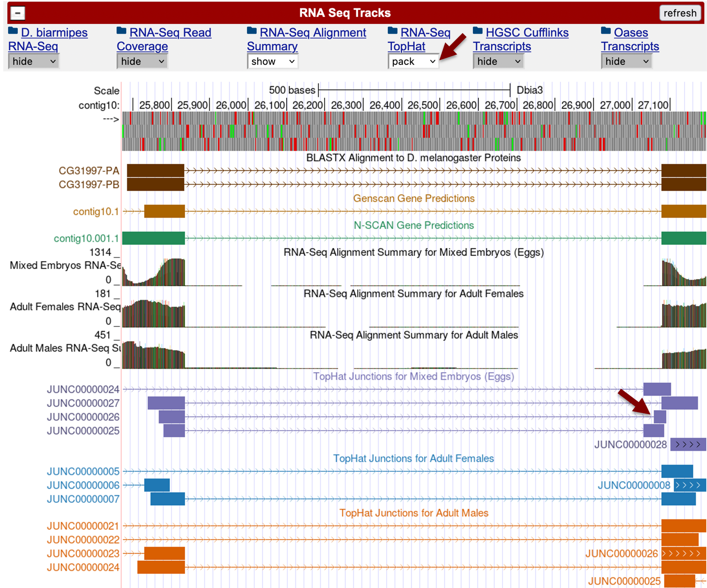Collapse the RNA Seq Tracks section with the minus button
707x588 pixels.
17,13
